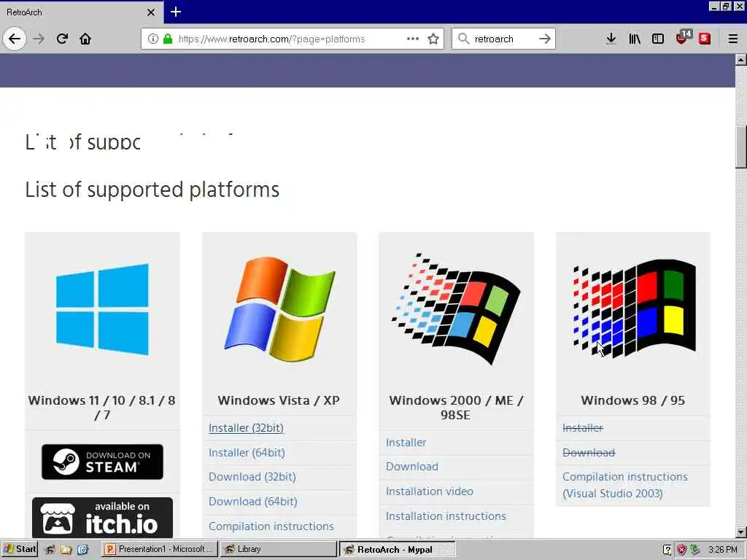Go back with the browser back arrow
The width and height of the screenshot is (747, 560).
(15, 39)
